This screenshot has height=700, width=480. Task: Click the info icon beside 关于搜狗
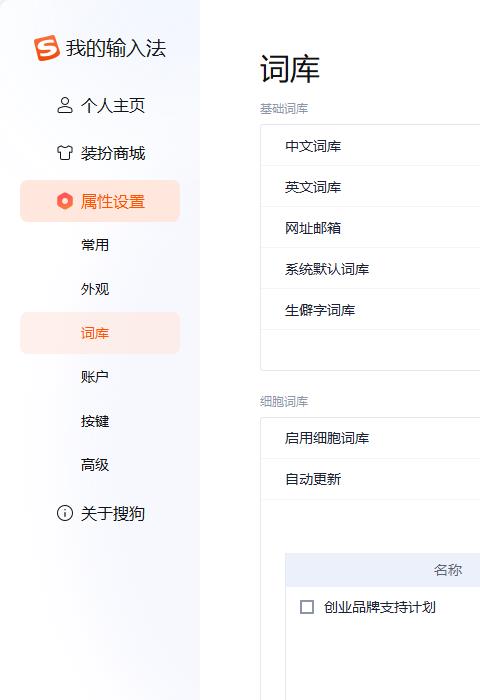65,513
